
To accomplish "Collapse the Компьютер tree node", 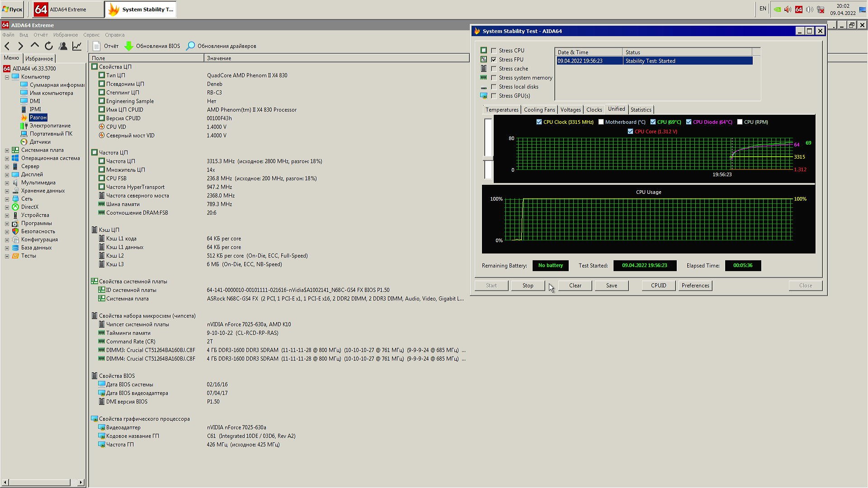I will pyautogui.click(x=7, y=77).
